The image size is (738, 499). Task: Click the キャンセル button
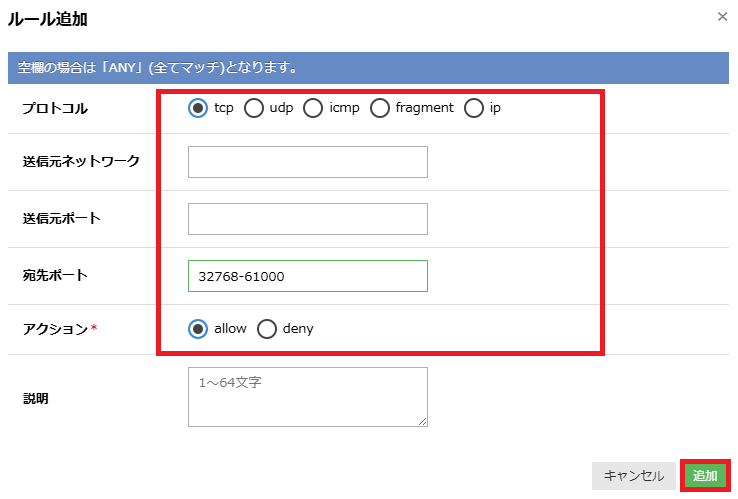[x=634, y=475]
